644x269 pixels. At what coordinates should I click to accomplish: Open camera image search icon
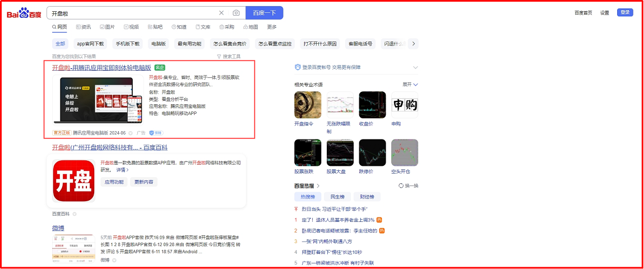(236, 13)
